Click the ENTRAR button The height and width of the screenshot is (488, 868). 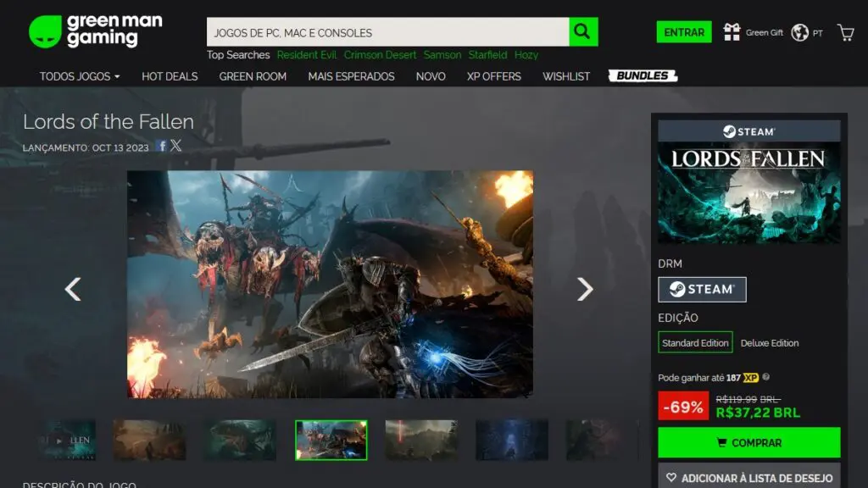[684, 31]
